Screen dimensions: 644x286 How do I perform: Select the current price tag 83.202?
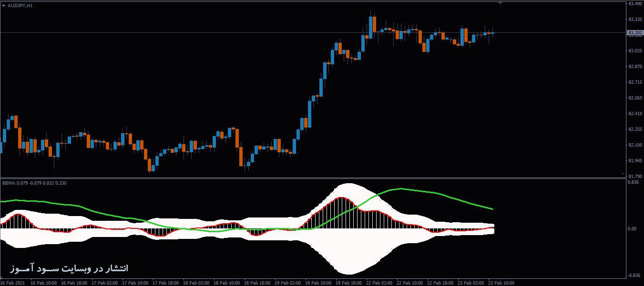634,33
